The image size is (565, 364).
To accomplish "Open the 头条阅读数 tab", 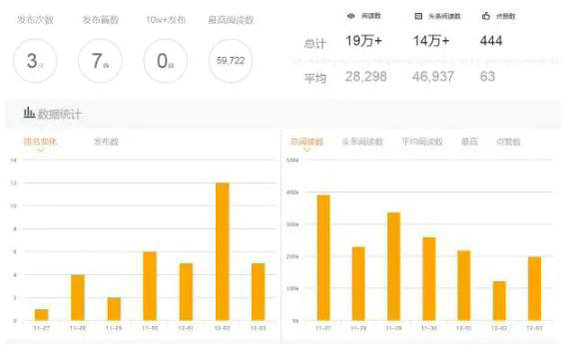I will click(362, 142).
